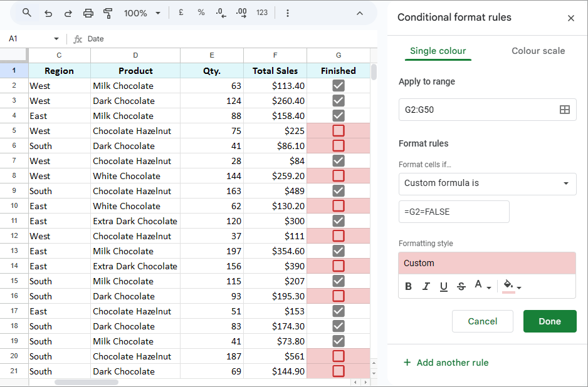
Task: Format selection as currency
Action: [181, 13]
